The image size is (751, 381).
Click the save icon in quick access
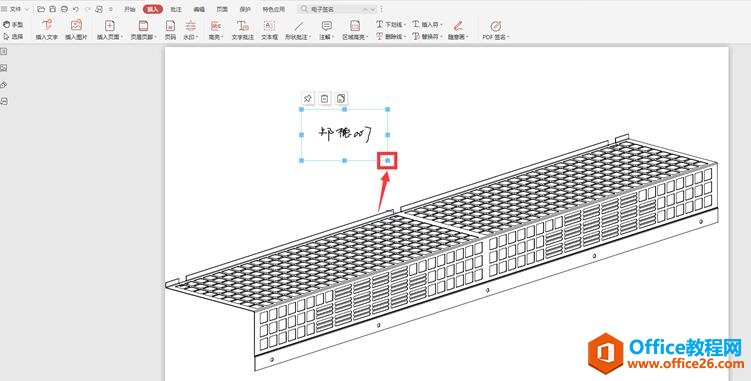[x=53, y=9]
